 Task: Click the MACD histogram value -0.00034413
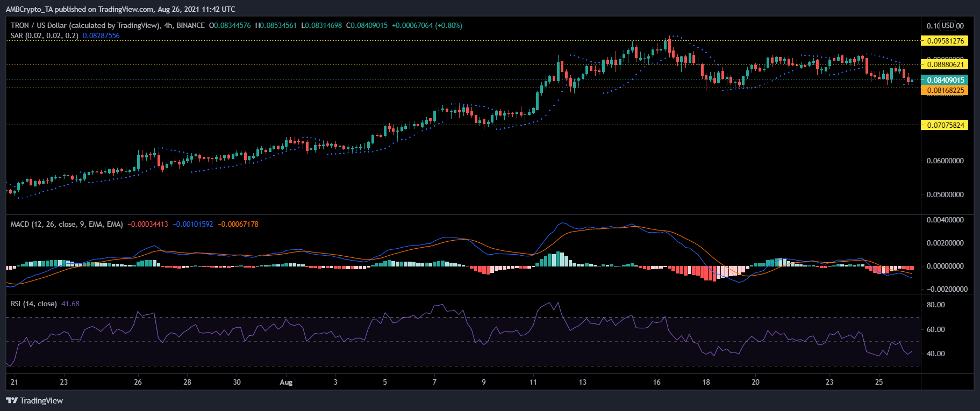148,224
